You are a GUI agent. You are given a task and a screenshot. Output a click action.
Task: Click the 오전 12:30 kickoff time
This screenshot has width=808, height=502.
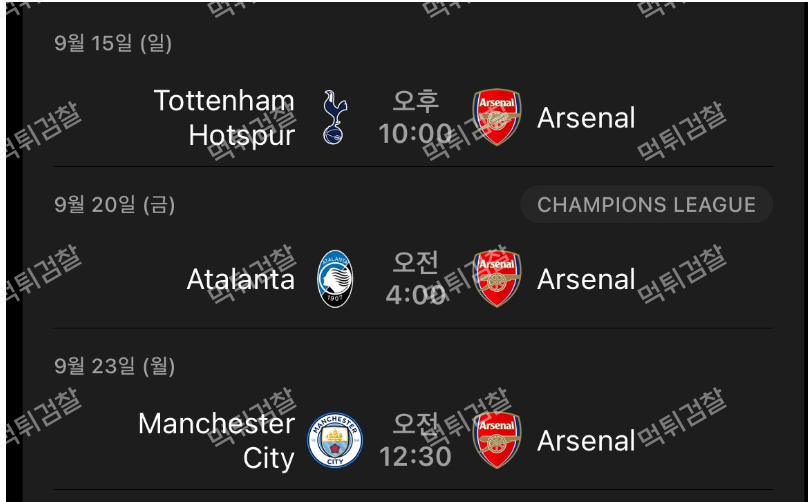[415, 440]
